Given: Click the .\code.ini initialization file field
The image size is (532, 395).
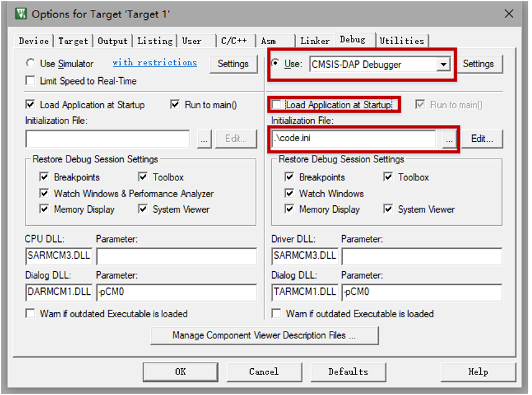Looking at the screenshot, I should 353,139.
